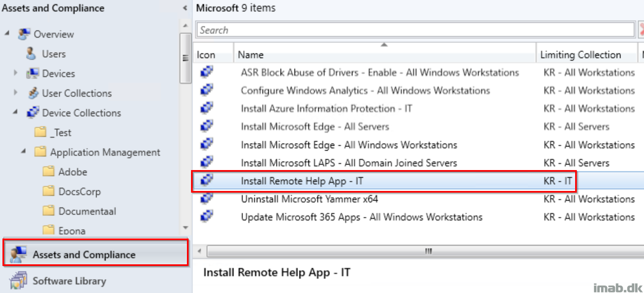Select 'Install Microsoft LAPS - All Domain Joined Servers'
The image size is (644, 293).
349,162
